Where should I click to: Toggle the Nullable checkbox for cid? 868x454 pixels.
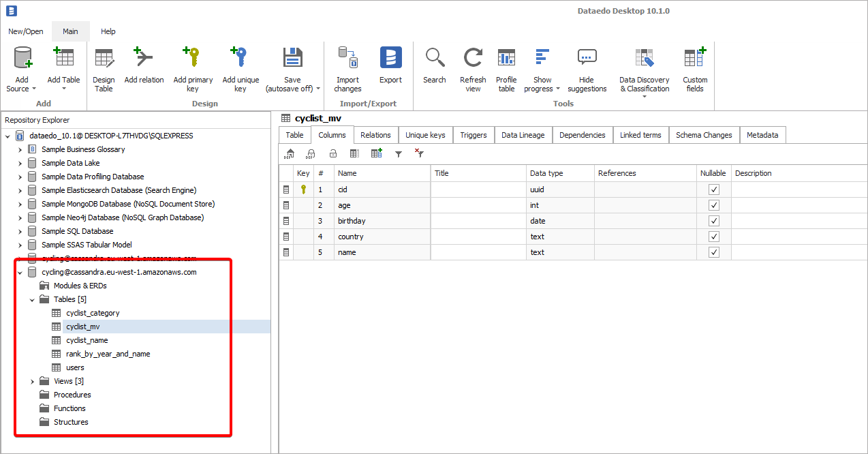713,190
